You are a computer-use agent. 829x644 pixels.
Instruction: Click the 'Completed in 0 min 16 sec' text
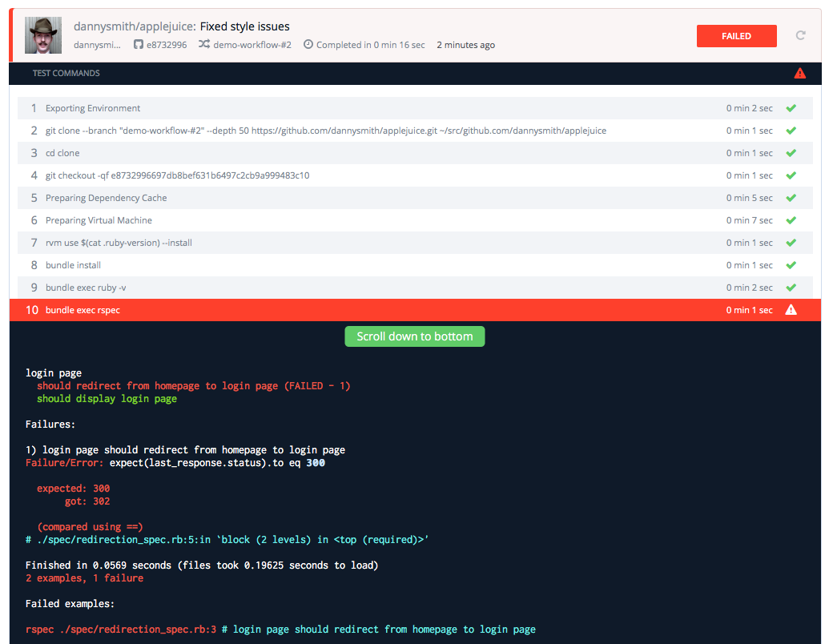pos(371,45)
